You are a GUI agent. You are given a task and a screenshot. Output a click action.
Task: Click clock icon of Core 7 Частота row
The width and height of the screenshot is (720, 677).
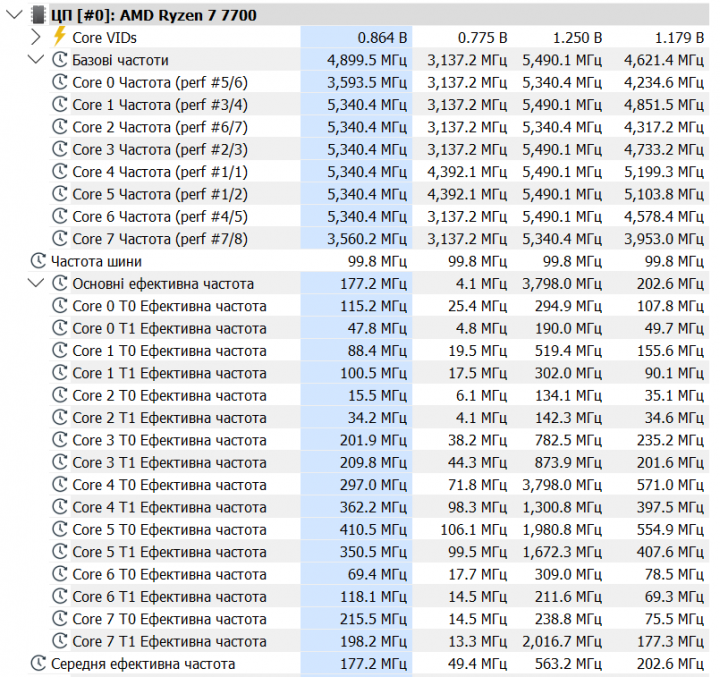[60, 238]
